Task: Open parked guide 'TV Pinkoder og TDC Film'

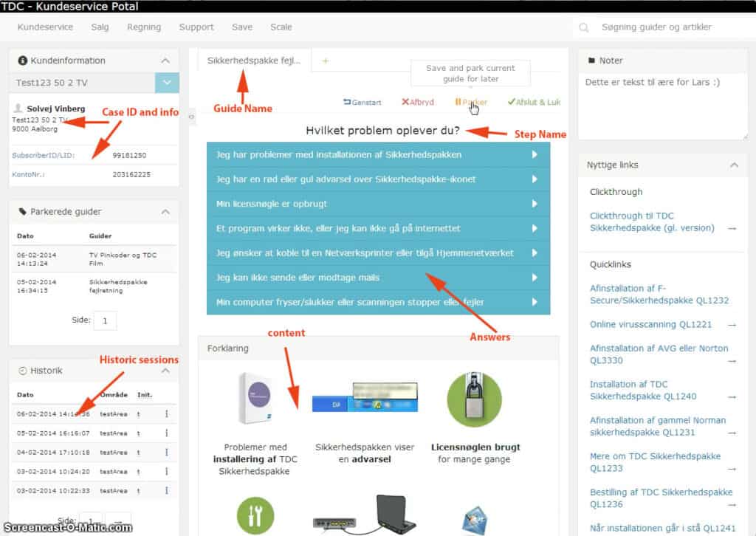Action: tap(123, 259)
